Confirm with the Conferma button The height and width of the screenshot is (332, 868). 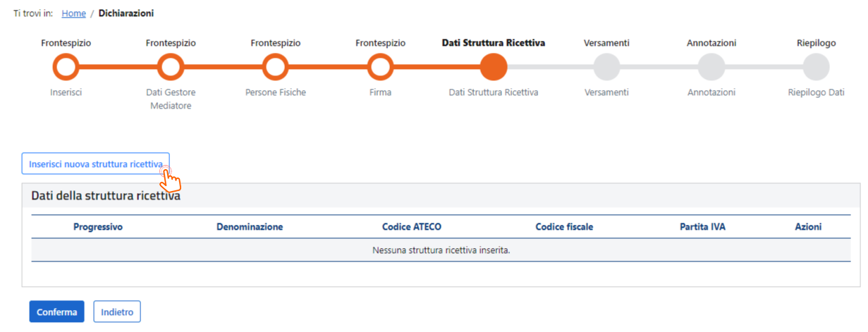click(x=57, y=312)
